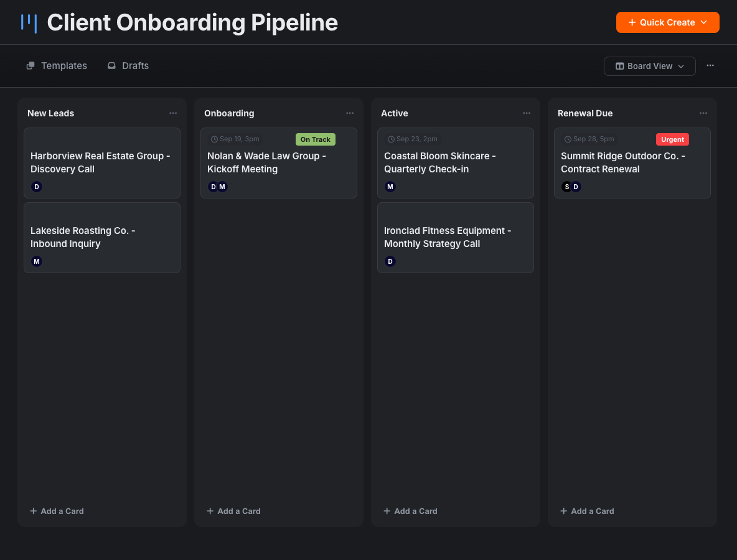Click the pipeline logo icon beside the title

click(29, 23)
